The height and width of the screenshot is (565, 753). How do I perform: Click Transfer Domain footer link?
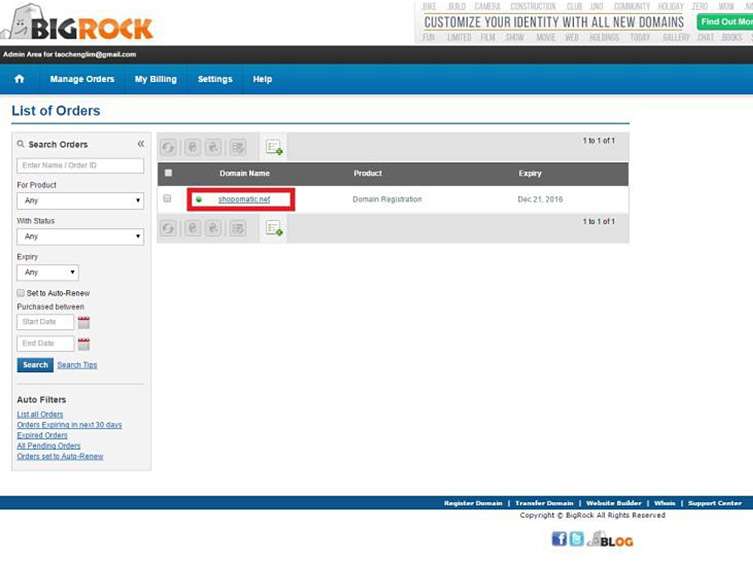click(544, 503)
